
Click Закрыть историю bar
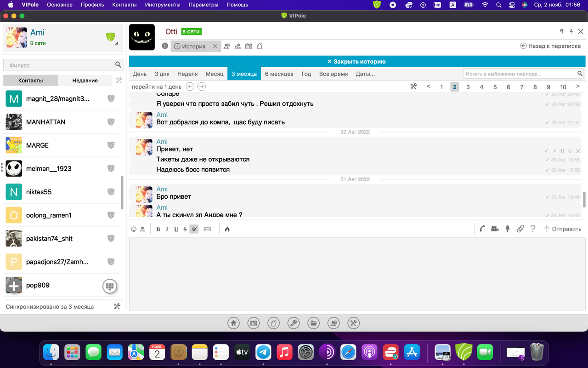point(356,61)
